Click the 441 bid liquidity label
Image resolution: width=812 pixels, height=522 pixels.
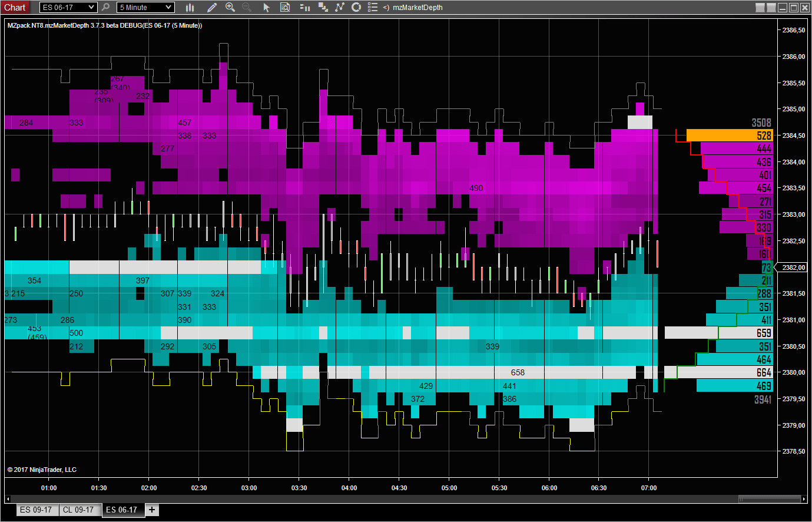click(509, 386)
